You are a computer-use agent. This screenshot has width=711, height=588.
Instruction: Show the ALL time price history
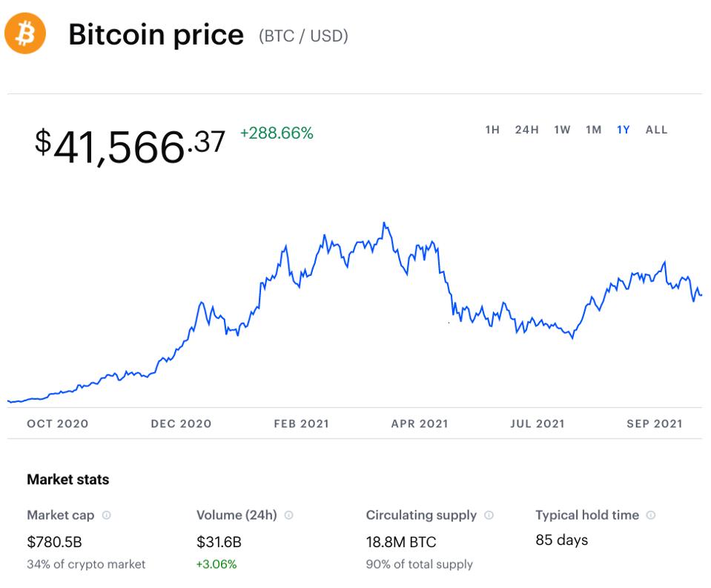click(x=657, y=130)
